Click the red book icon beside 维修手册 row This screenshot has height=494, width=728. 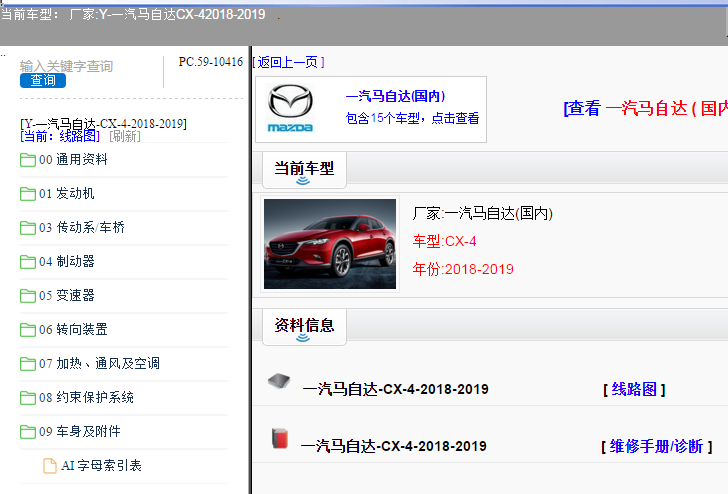[280, 439]
